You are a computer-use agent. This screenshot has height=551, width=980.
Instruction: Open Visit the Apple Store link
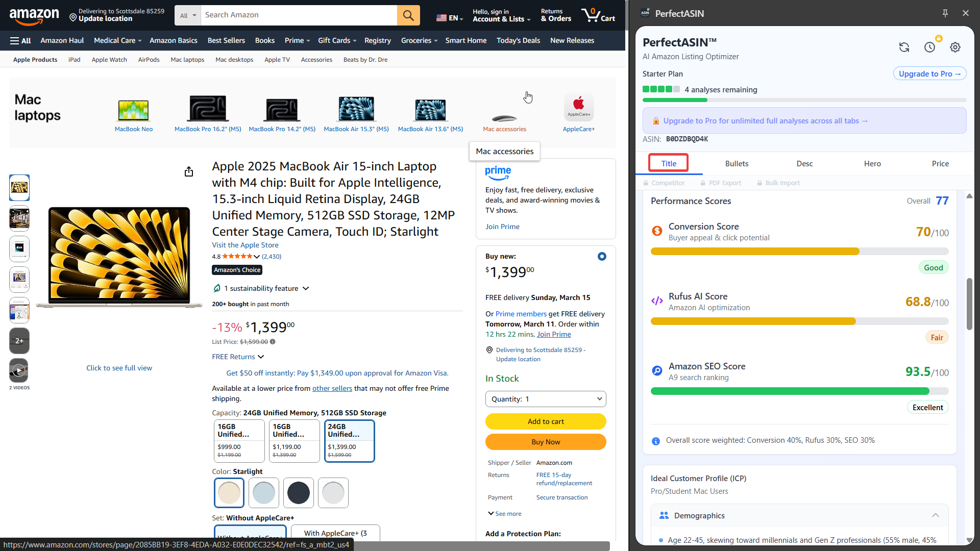(245, 245)
